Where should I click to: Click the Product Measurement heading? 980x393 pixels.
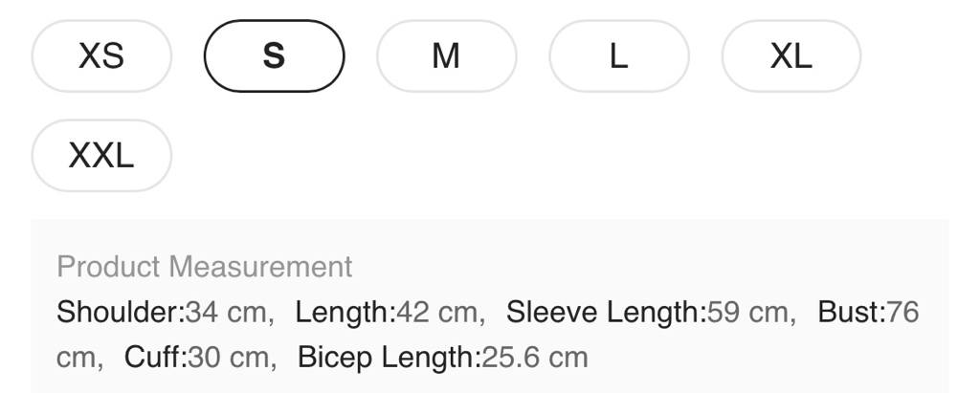coord(205,267)
